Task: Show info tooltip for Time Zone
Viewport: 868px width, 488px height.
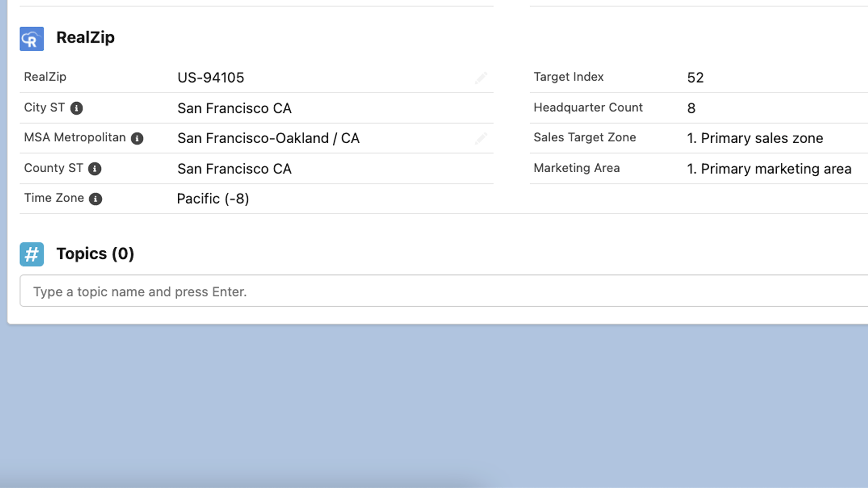Action: point(95,199)
